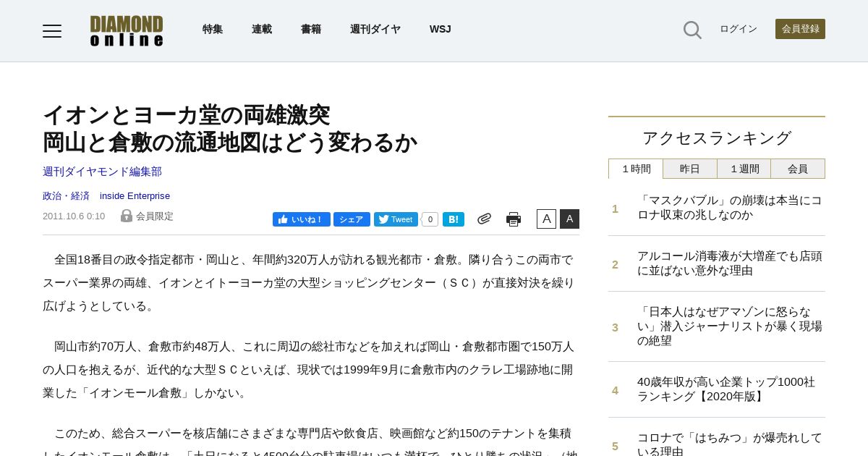Open ranking article アルコール消毒液が大増産

pos(730,263)
